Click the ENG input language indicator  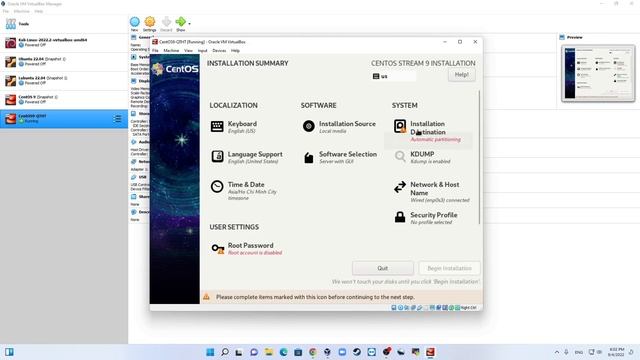(579, 352)
